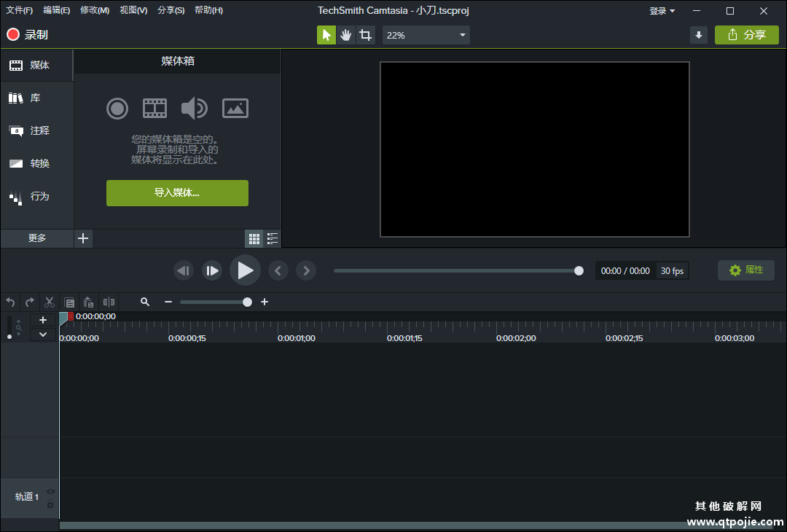Click the large Play button
Viewport: 787px width, 532px height.
click(245, 270)
